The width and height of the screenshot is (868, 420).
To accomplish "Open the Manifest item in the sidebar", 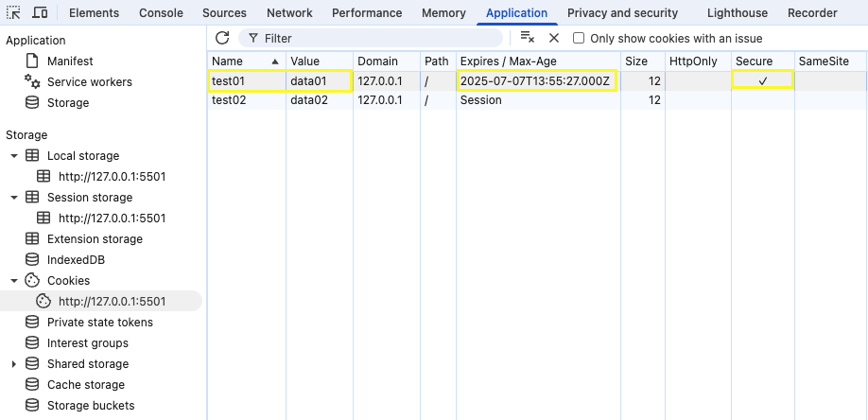I will (x=70, y=61).
